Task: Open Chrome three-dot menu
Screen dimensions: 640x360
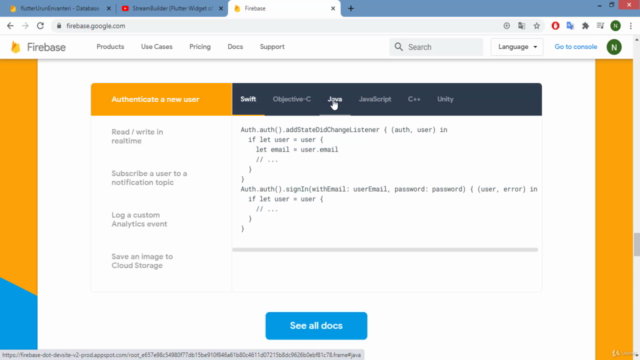Action: pyautogui.click(x=631, y=26)
